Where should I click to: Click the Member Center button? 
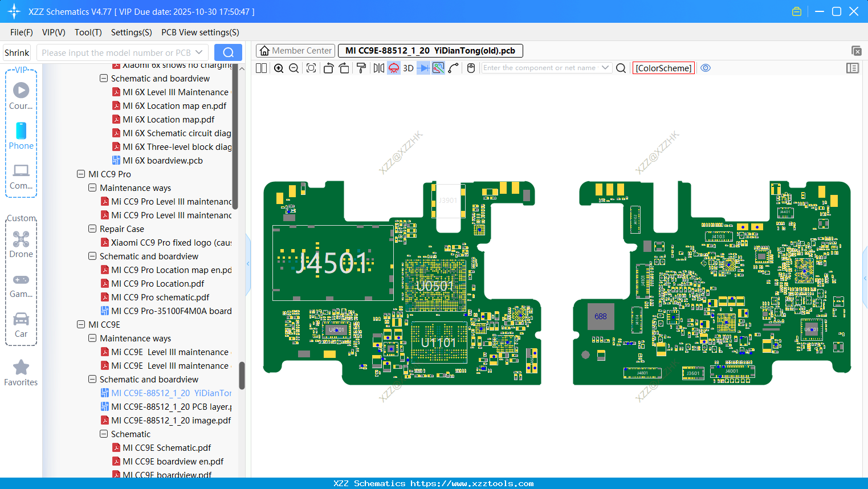pyautogui.click(x=295, y=50)
